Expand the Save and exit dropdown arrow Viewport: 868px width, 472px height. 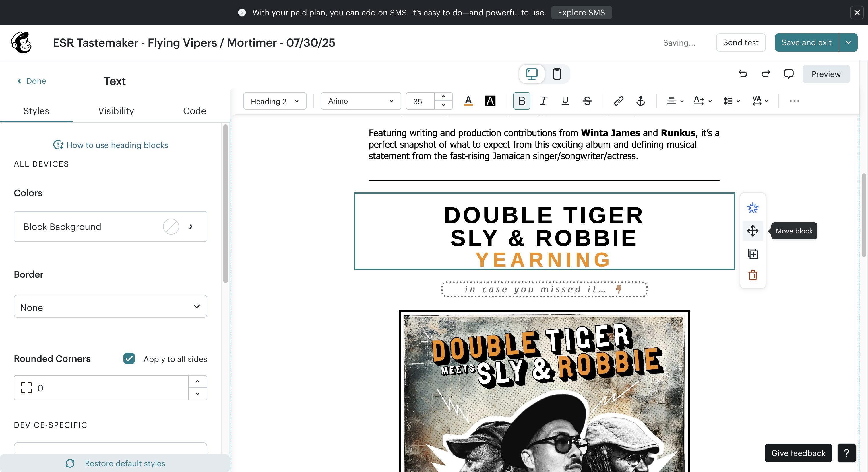[x=848, y=42]
